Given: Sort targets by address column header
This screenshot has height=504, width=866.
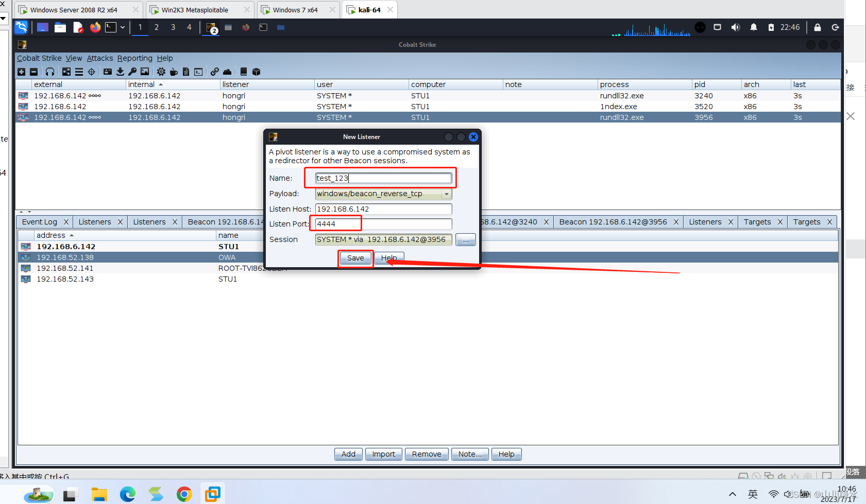Looking at the screenshot, I should point(125,235).
